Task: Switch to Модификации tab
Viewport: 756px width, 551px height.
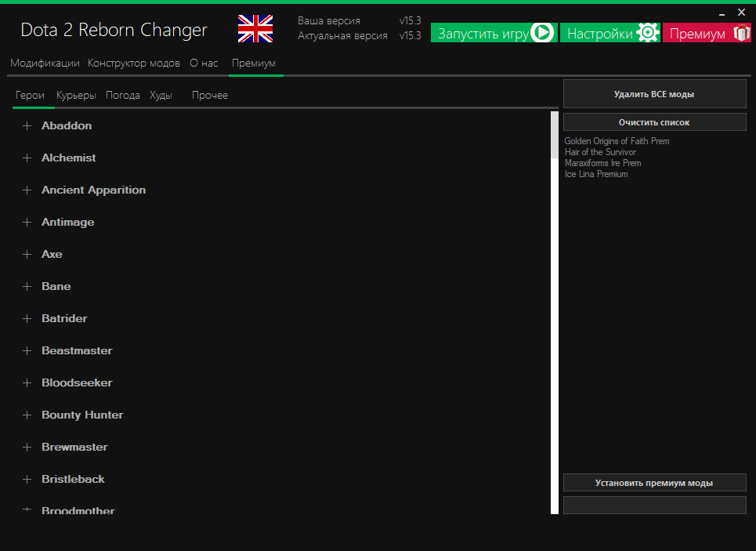Action: pos(45,63)
